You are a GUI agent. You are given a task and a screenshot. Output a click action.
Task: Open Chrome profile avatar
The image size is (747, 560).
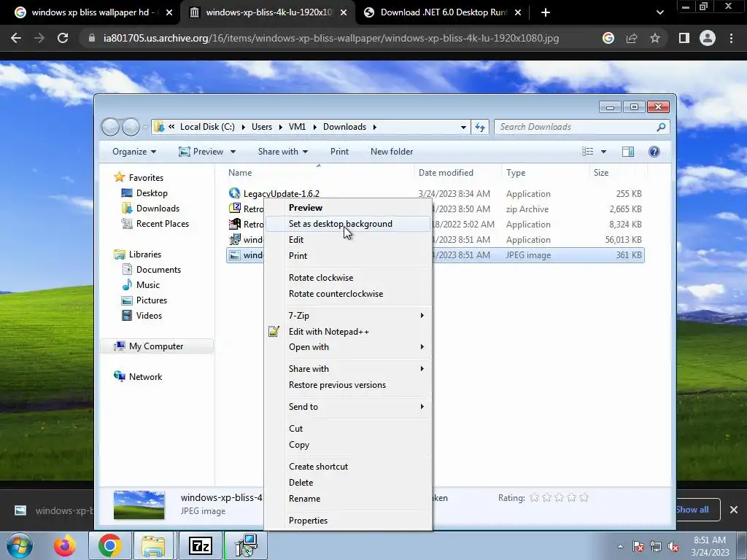pyautogui.click(x=708, y=38)
